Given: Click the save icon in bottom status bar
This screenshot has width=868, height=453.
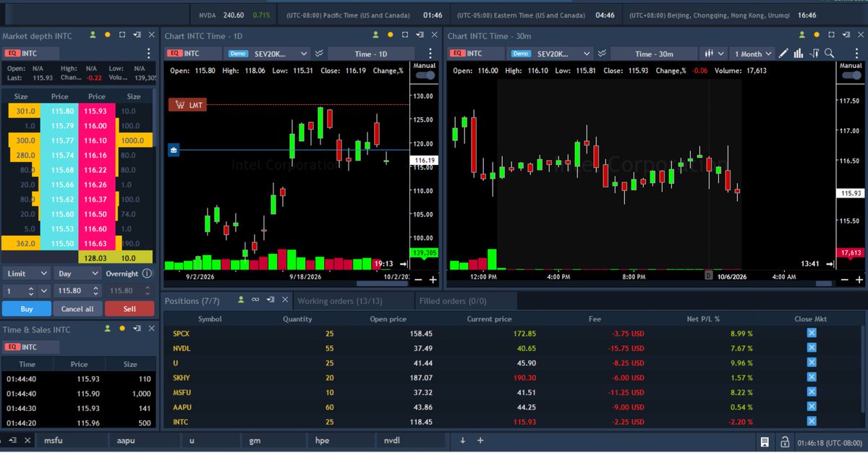Looking at the screenshot, I should pyautogui.click(x=765, y=441).
